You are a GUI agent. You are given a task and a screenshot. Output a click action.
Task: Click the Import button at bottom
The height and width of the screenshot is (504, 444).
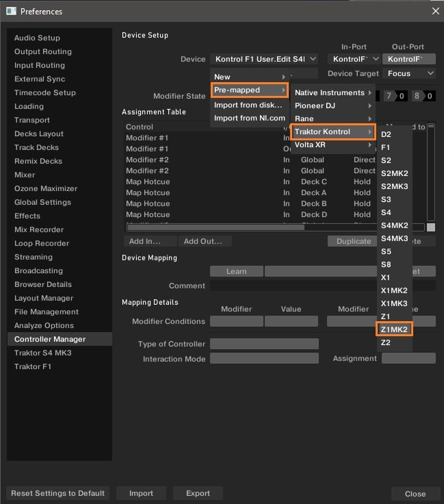point(141,494)
